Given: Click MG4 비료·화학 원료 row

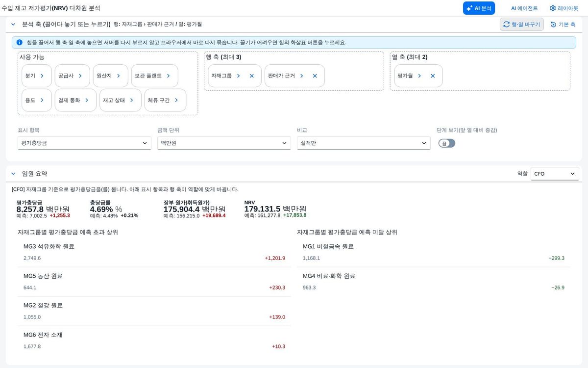Looking at the screenshot, I should (434, 282).
